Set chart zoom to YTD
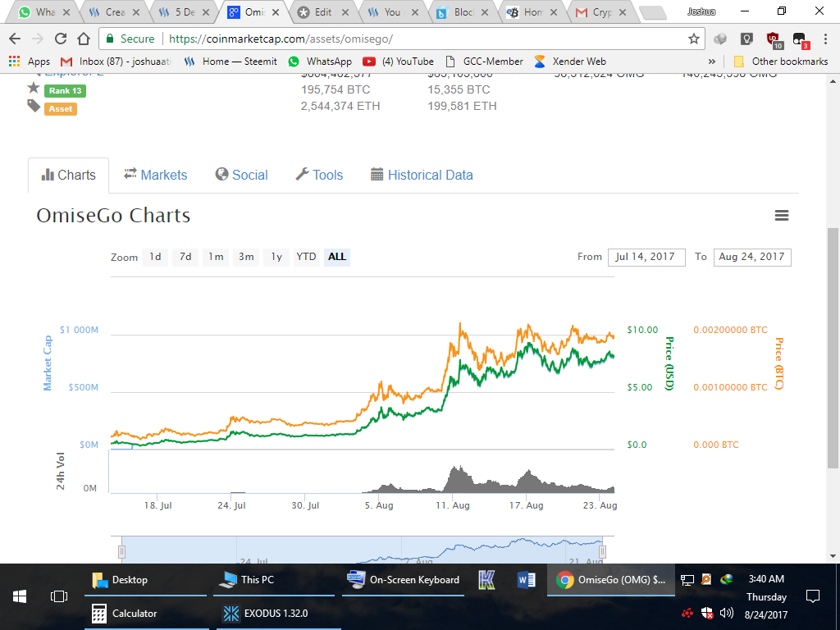 (307, 257)
